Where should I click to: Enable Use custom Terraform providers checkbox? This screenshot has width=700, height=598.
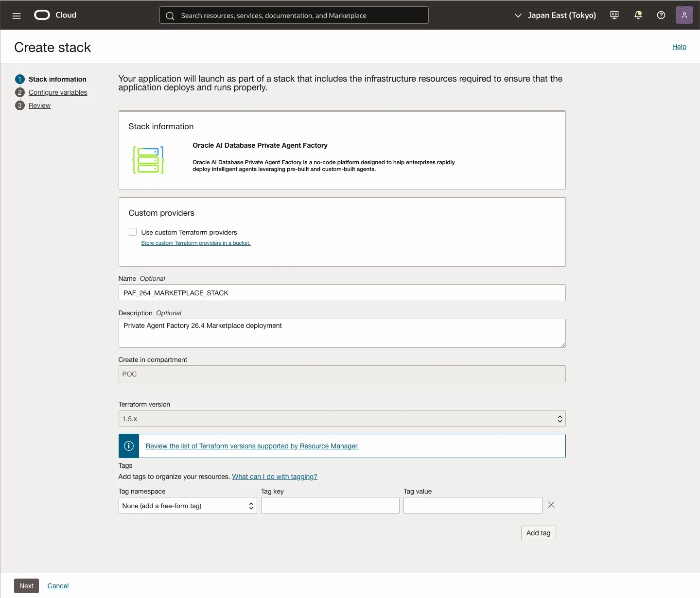coord(133,232)
